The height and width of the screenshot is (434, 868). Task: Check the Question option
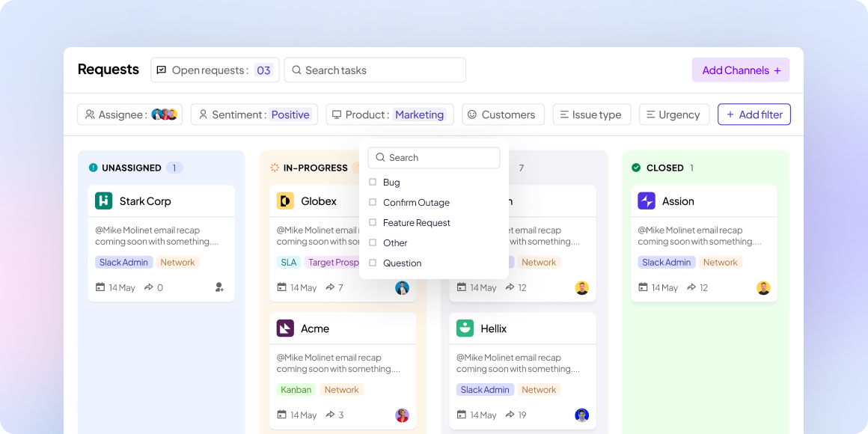(373, 263)
